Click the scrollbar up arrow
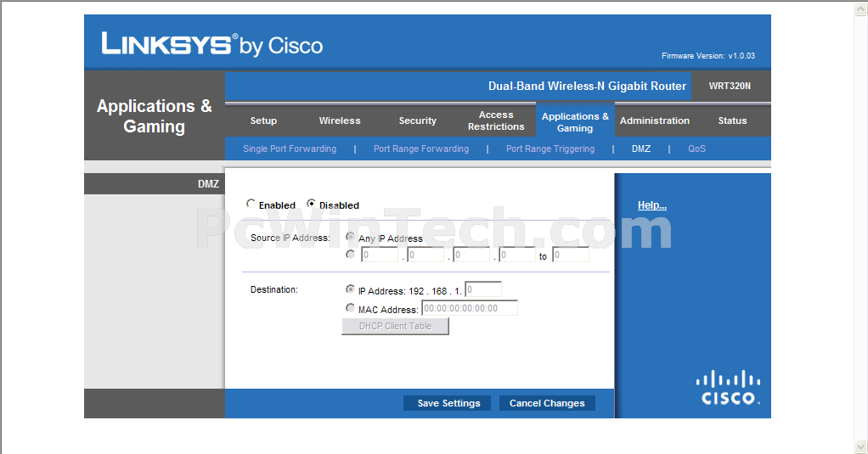Screen dimensions: 868x454 (x=861, y=8)
